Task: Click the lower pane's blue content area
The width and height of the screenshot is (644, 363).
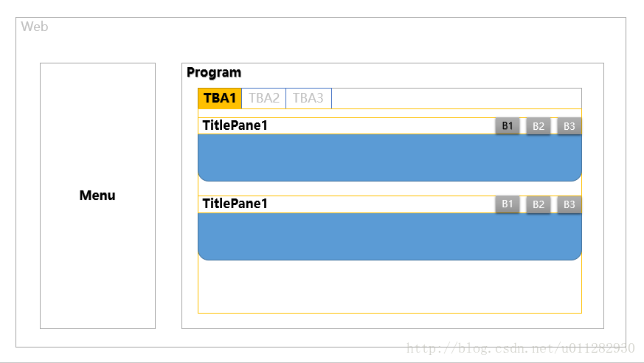Action: (389, 236)
